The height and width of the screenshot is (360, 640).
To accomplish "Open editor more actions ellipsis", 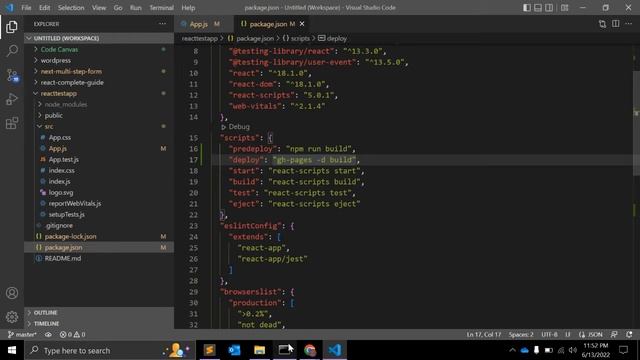I will (x=629, y=24).
